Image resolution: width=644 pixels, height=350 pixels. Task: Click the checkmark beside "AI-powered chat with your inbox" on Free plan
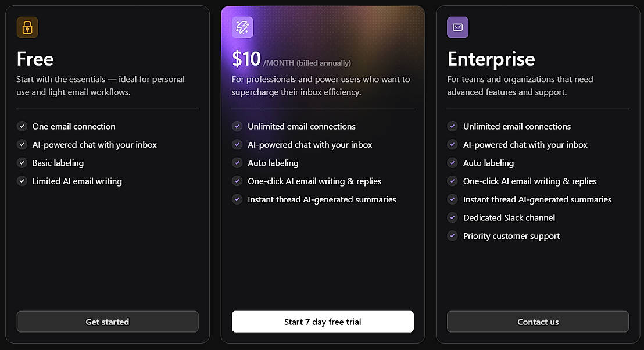tap(22, 144)
